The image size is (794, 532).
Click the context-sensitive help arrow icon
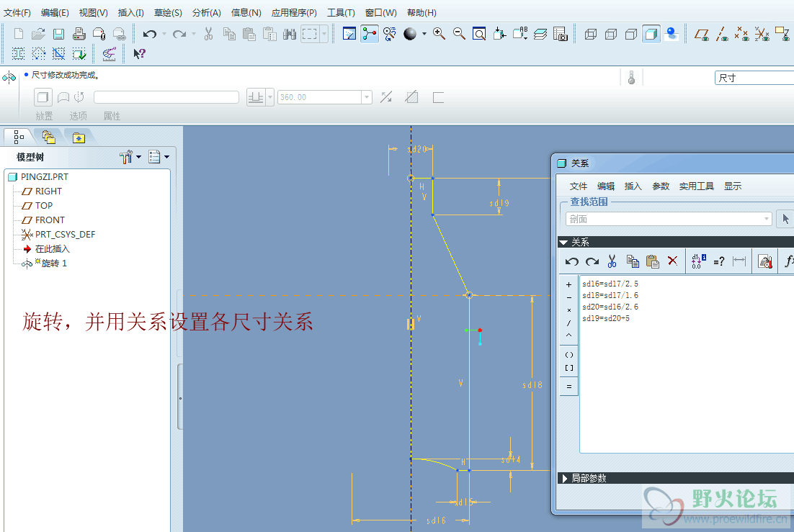coord(139,53)
